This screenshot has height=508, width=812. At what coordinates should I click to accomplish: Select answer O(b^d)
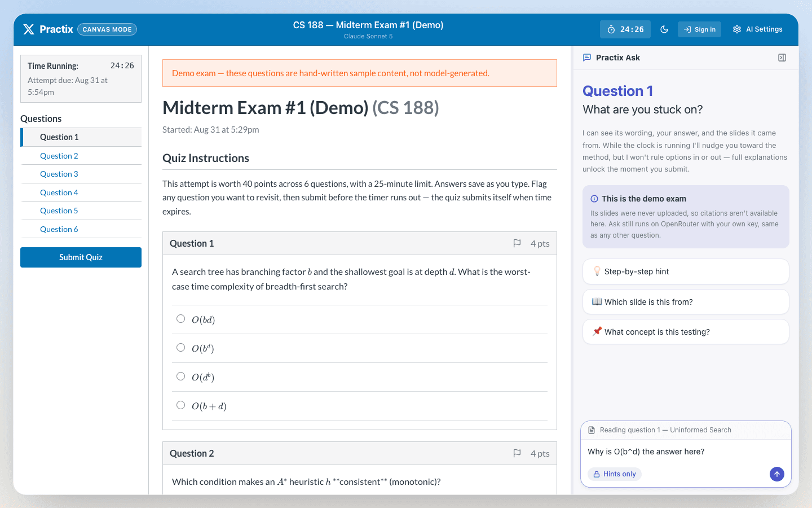click(x=180, y=348)
